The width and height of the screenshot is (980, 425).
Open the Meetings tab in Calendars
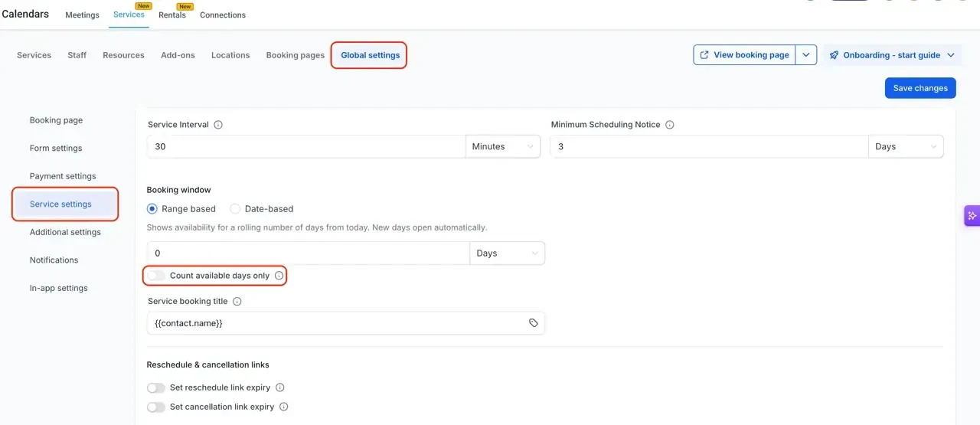[83, 15]
